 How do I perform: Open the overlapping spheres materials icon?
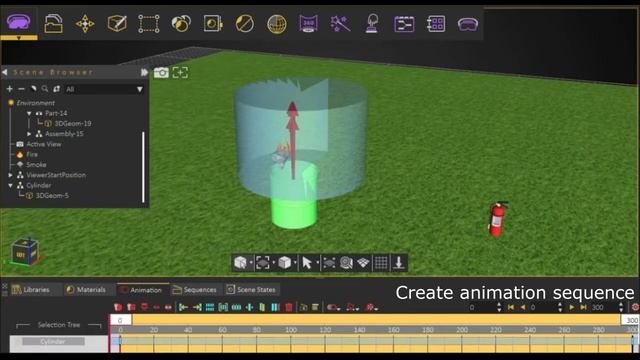coord(181,23)
